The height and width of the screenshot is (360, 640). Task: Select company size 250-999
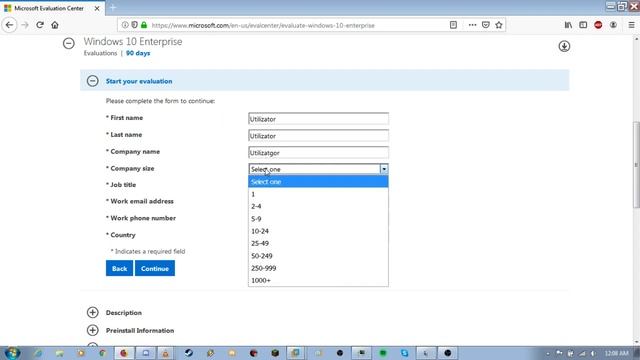click(x=318, y=268)
